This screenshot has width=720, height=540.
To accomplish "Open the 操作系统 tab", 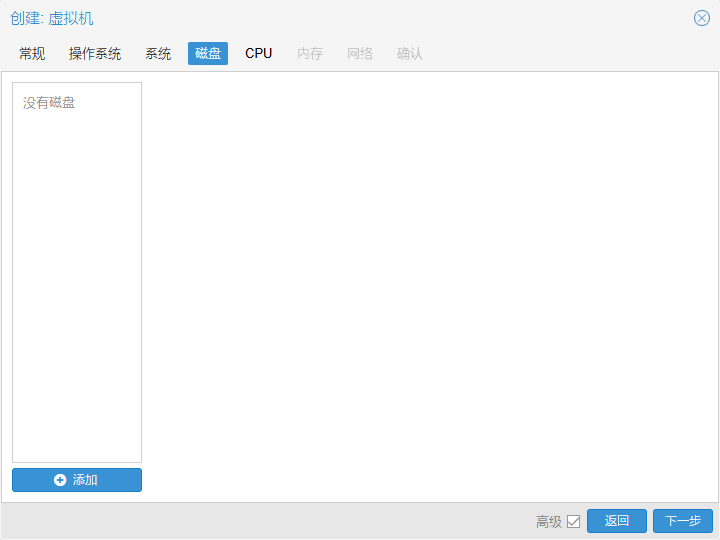I will tap(95, 53).
